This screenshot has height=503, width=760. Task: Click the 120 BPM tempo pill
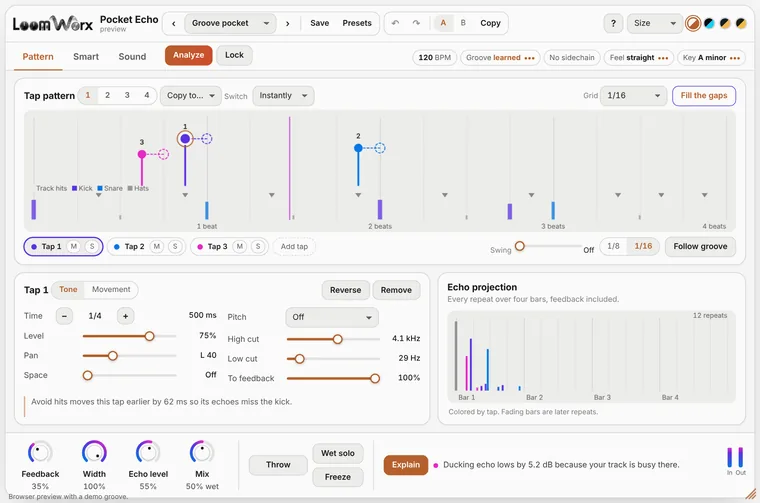[x=434, y=58]
